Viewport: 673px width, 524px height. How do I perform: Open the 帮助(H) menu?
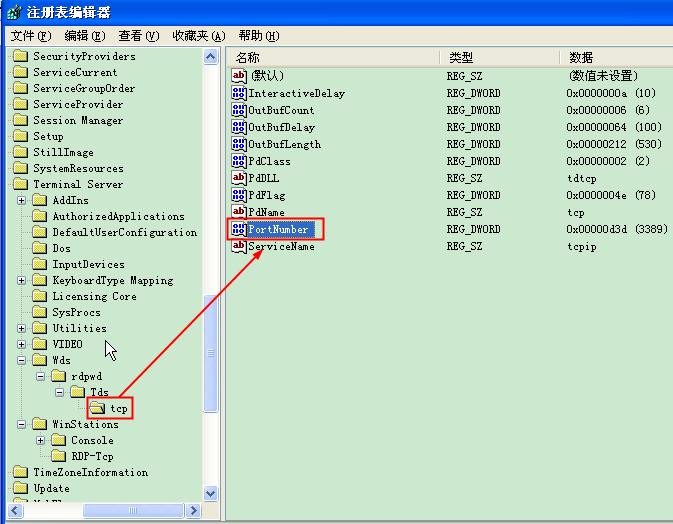coord(258,36)
